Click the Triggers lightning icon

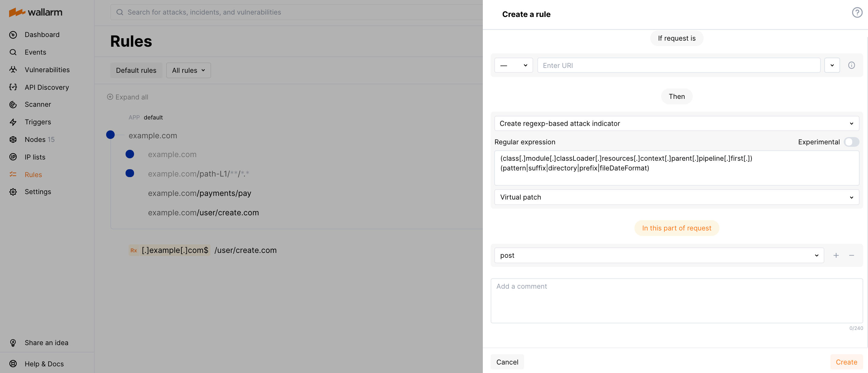click(x=13, y=122)
